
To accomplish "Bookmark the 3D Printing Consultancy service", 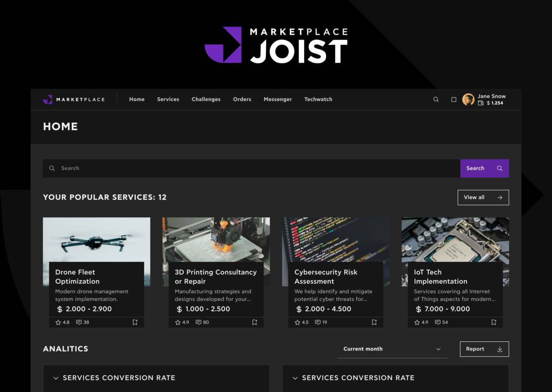I will (x=254, y=322).
